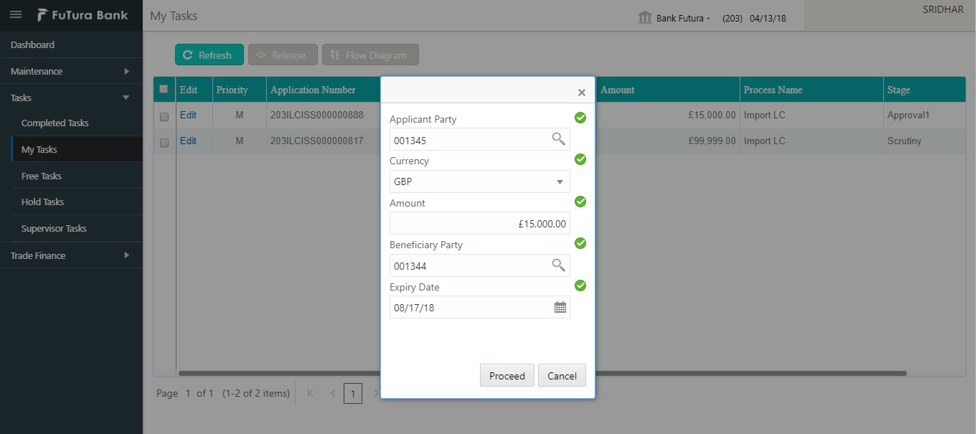Click green check next to Applicant Party
The height and width of the screenshot is (434, 980).
pyautogui.click(x=580, y=118)
